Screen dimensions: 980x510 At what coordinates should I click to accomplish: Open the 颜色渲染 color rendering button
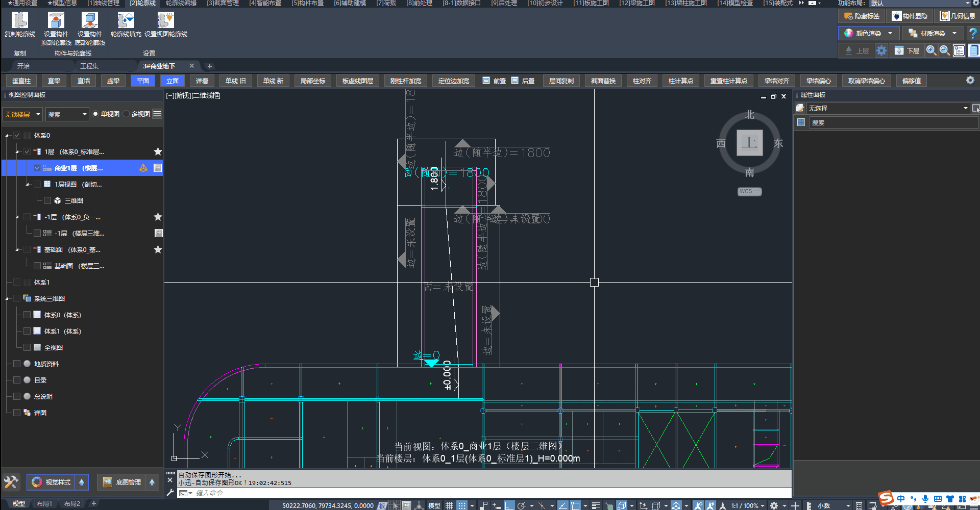[868, 33]
